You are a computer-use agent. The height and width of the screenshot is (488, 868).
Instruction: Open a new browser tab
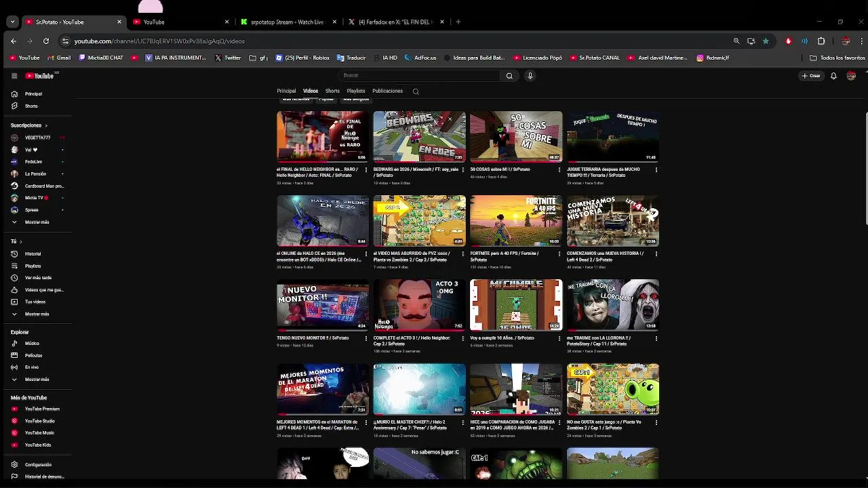coord(458,22)
